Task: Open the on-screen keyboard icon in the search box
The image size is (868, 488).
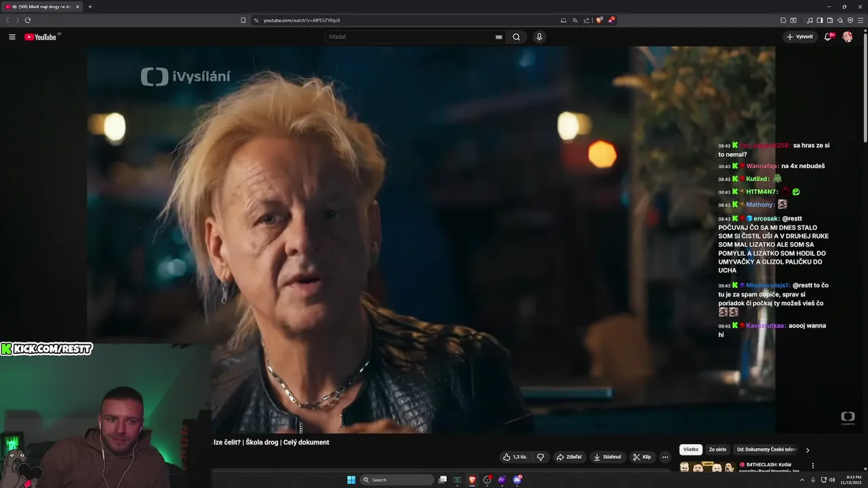Action: point(499,37)
